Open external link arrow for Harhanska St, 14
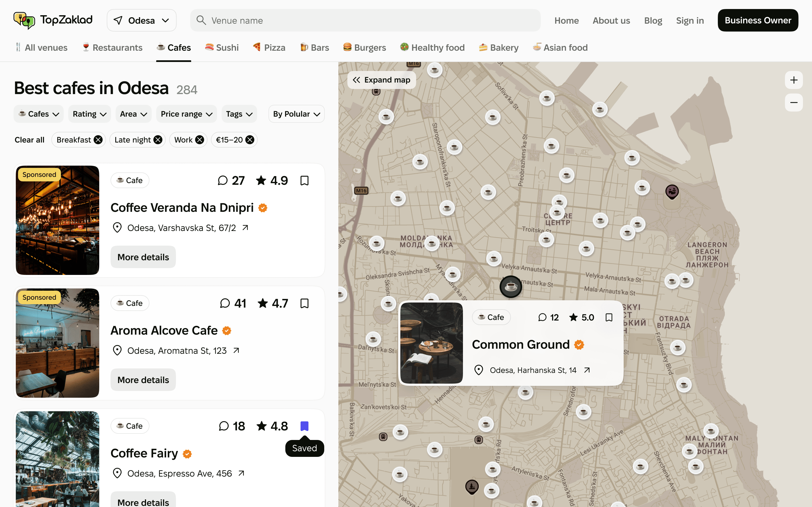This screenshot has height=507, width=812. click(587, 370)
